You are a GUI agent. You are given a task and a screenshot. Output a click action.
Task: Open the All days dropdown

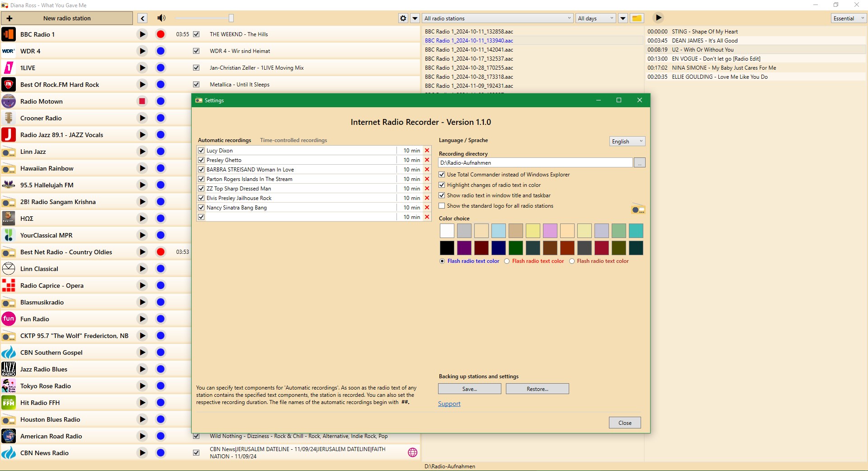tap(595, 18)
